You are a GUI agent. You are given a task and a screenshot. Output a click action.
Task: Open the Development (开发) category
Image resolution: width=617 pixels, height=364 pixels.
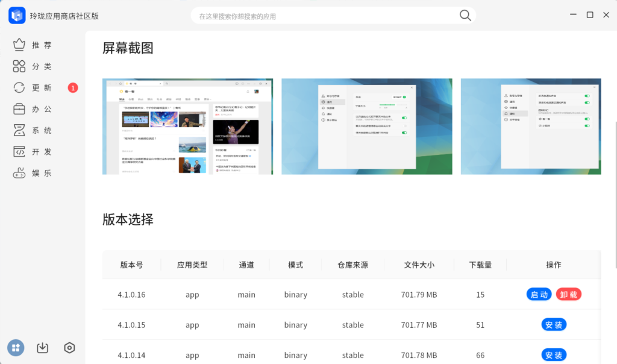pyautogui.click(x=33, y=152)
